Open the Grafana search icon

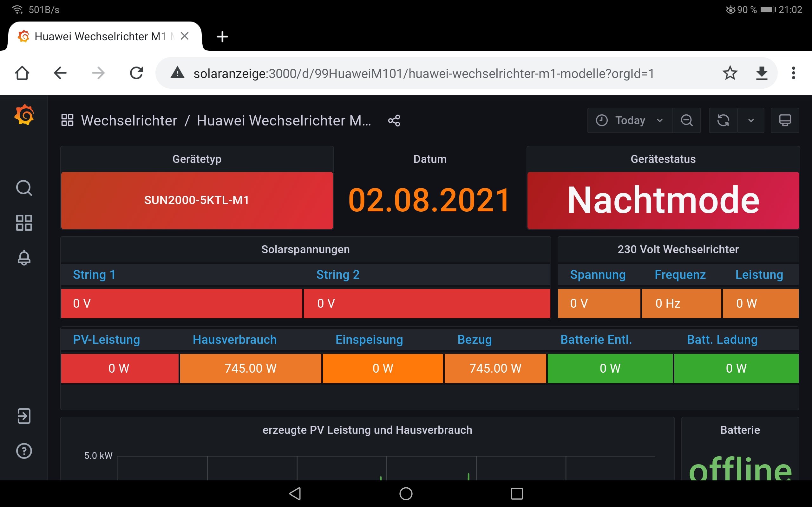click(x=24, y=188)
